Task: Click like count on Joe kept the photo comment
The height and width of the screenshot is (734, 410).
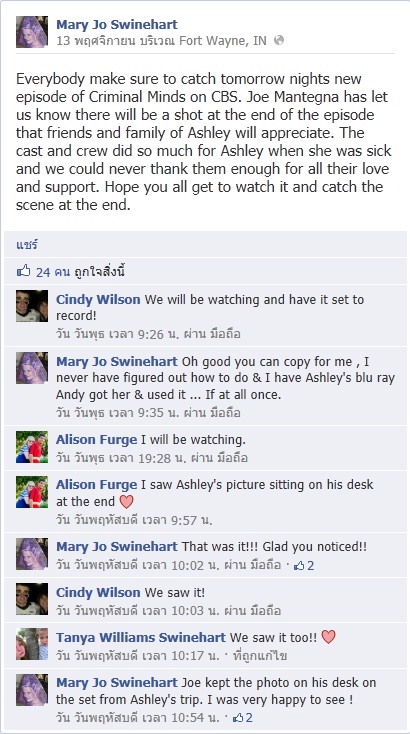Action: coord(243,717)
